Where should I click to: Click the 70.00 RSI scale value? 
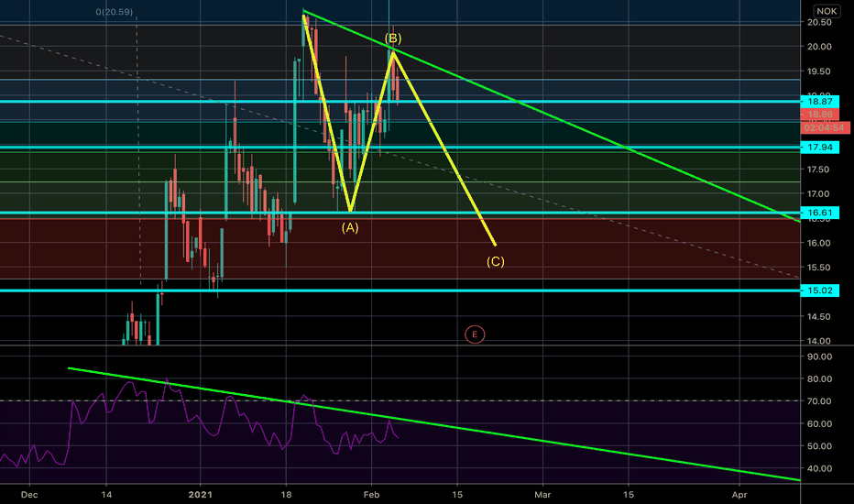click(819, 401)
